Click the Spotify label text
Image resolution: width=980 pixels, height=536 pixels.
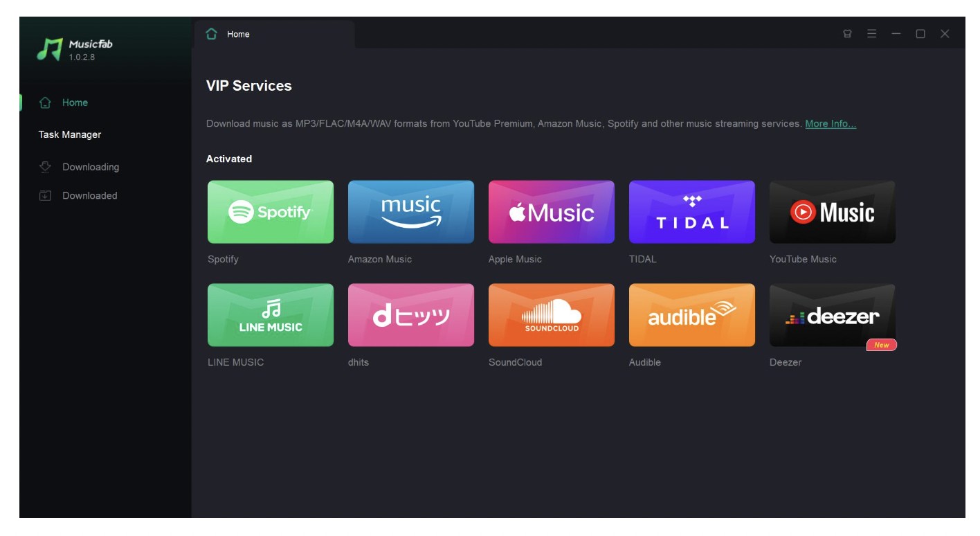click(x=223, y=259)
